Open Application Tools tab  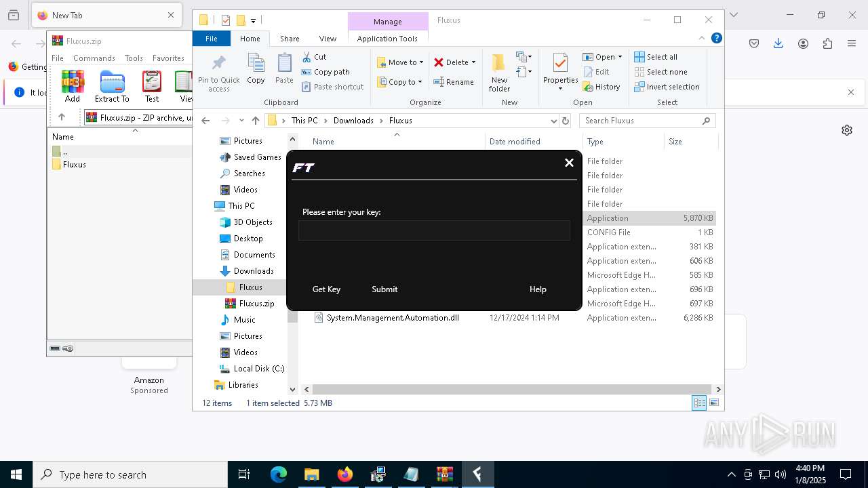[387, 39]
